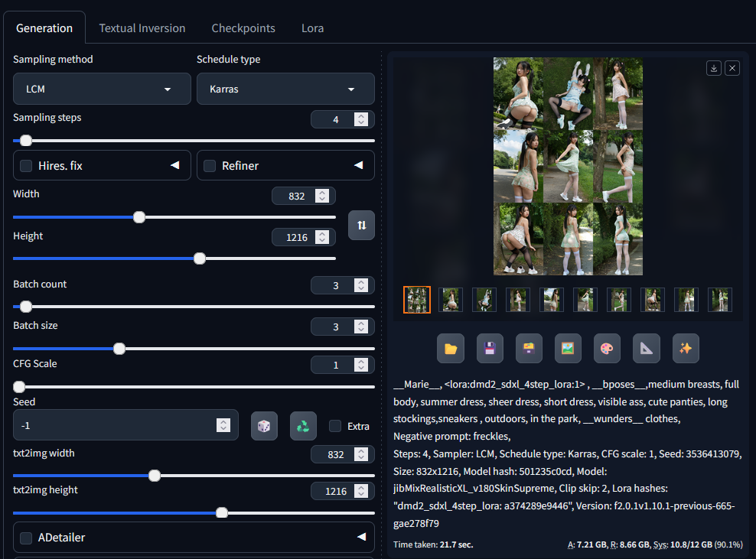This screenshot has height=559, width=756.
Task: Click the txt2img height number field
Action: [x=342, y=491]
